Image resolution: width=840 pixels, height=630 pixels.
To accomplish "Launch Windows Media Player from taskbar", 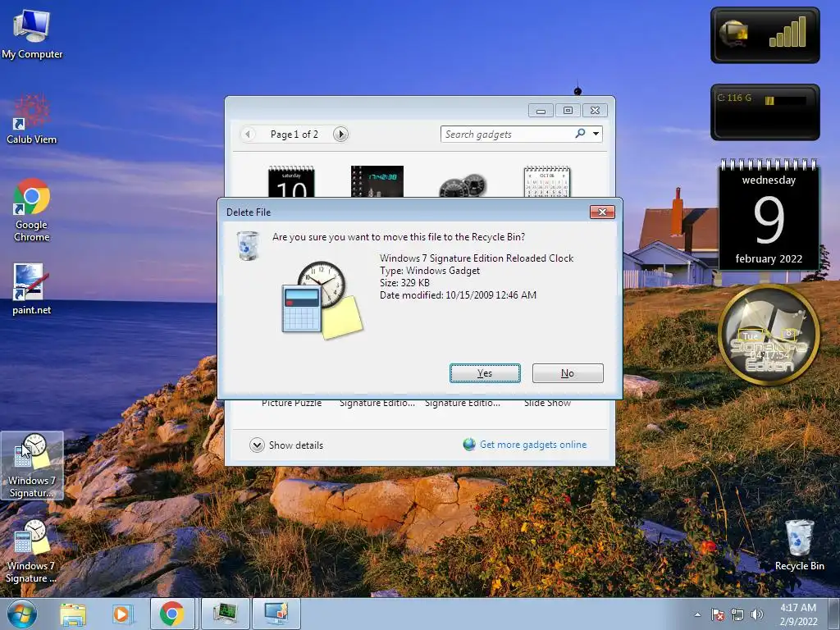I will 121,614.
